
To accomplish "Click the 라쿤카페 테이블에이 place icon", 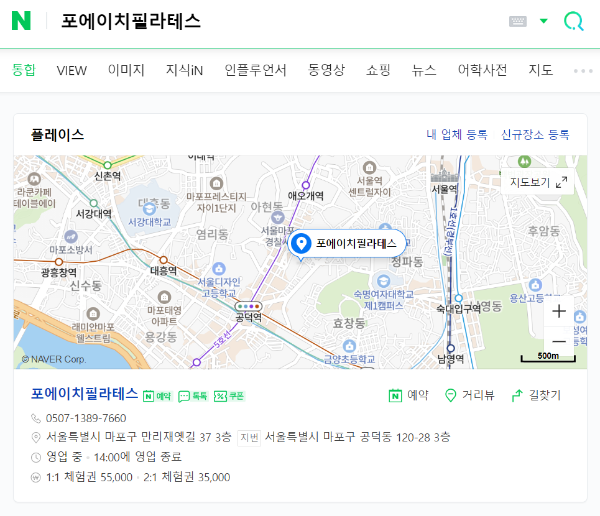I will pyautogui.click(x=34, y=179).
